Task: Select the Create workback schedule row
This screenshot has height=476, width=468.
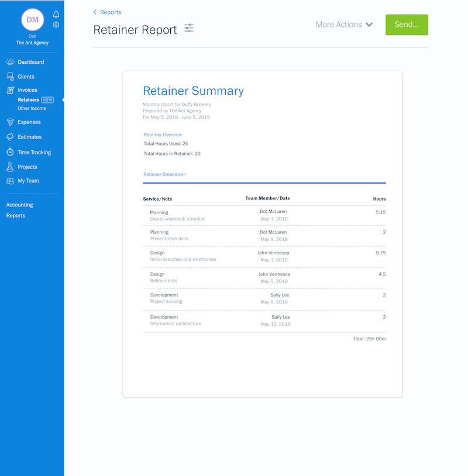Action: click(x=264, y=216)
